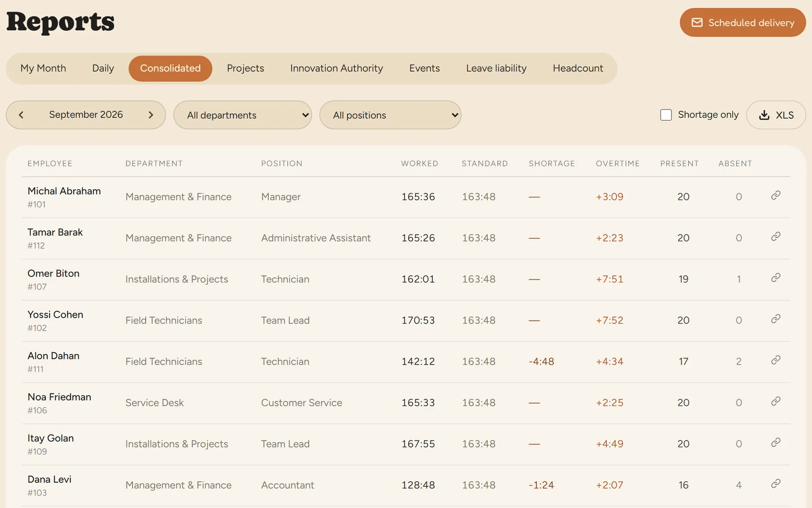Switch to the My Month tab

(43, 69)
